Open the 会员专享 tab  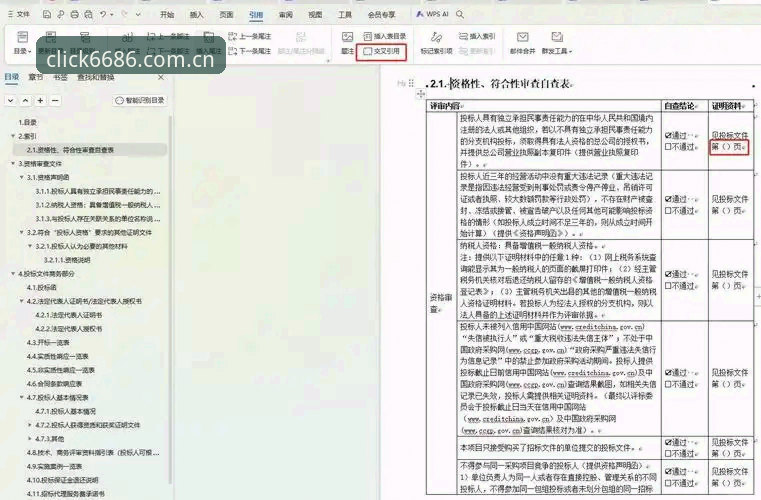[381, 15]
